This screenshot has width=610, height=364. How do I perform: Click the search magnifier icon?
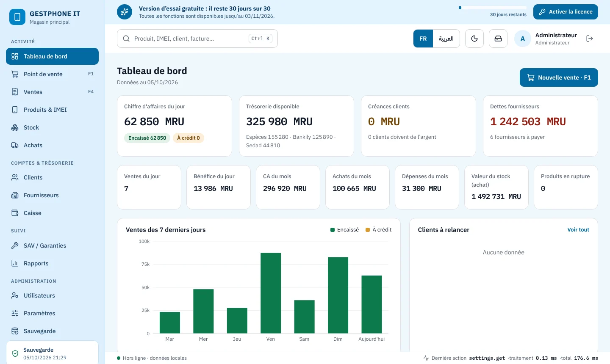(x=126, y=39)
